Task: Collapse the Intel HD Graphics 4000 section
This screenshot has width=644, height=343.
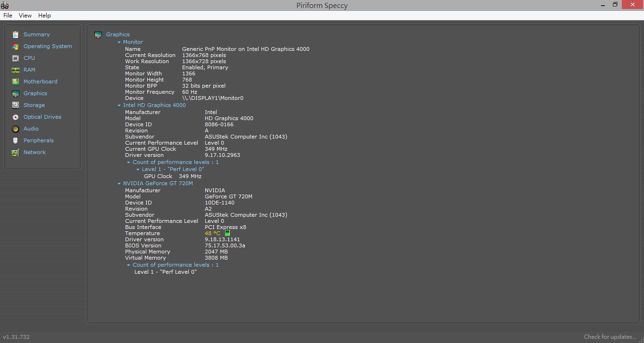Action: click(x=119, y=106)
